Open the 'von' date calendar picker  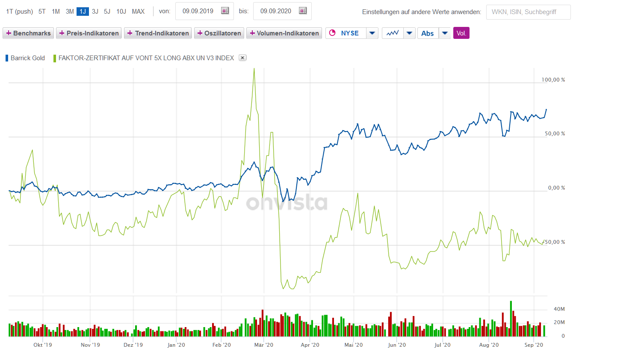225,11
